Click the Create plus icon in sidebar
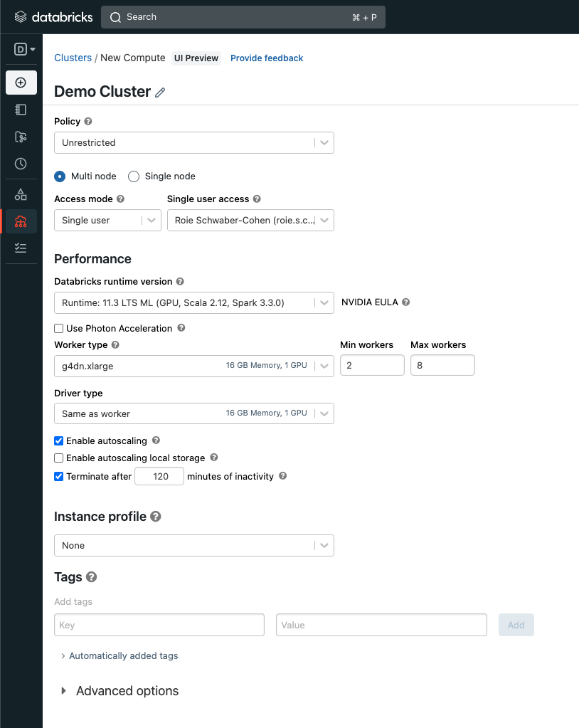The height and width of the screenshot is (728, 579). [x=21, y=83]
